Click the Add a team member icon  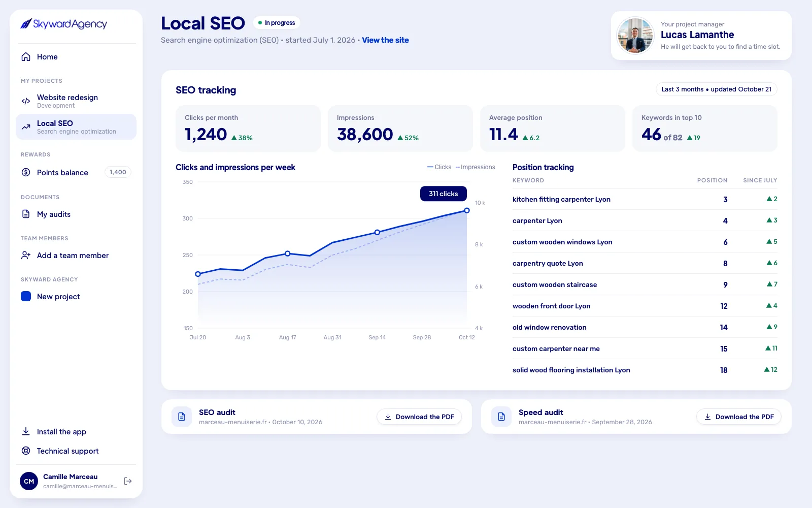(x=26, y=255)
